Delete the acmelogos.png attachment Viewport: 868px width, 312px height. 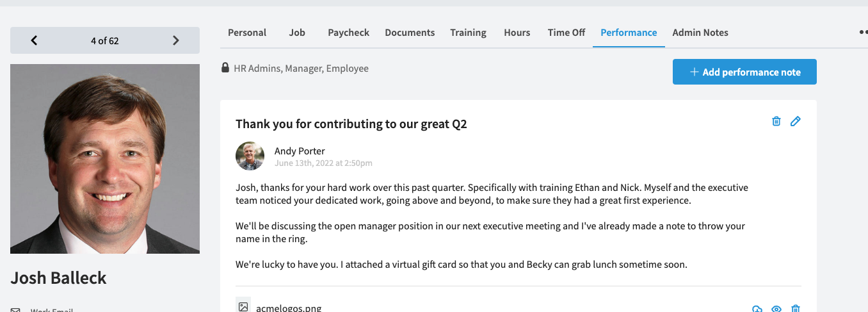click(x=796, y=309)
